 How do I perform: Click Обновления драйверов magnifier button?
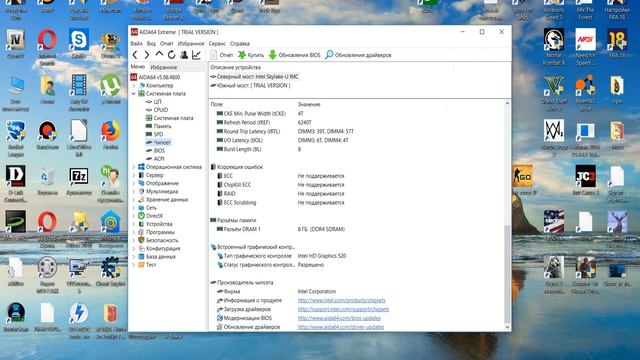tap(358, 55)
